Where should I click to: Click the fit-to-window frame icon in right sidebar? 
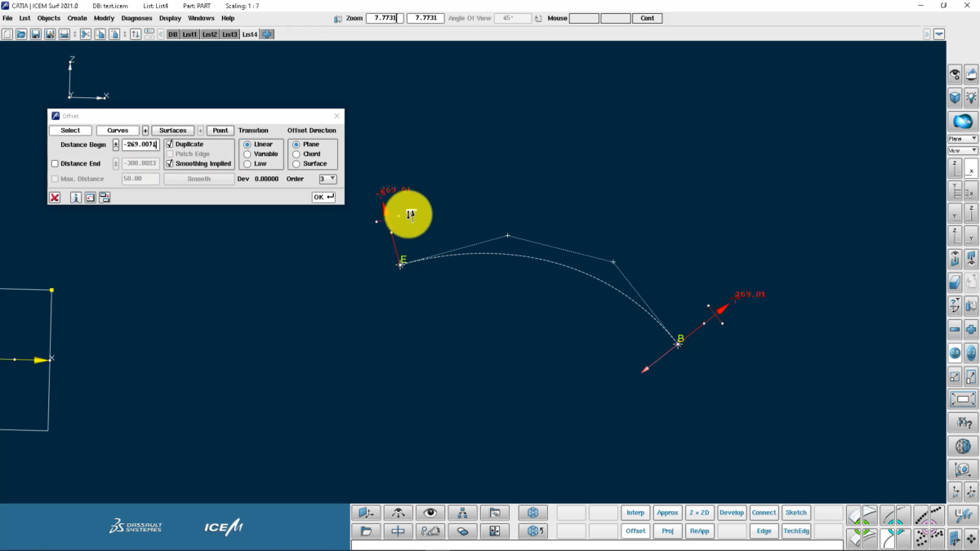(963, 400)
